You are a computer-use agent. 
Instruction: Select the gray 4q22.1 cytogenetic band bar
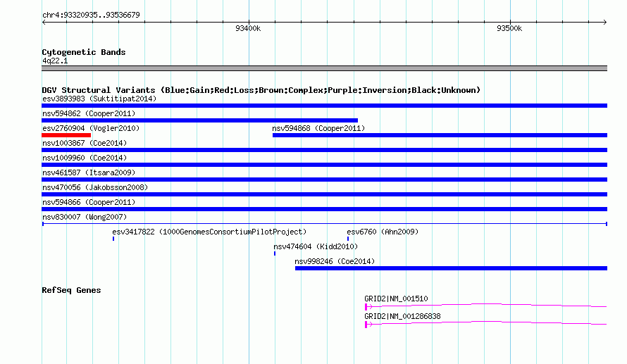point(324,68)
